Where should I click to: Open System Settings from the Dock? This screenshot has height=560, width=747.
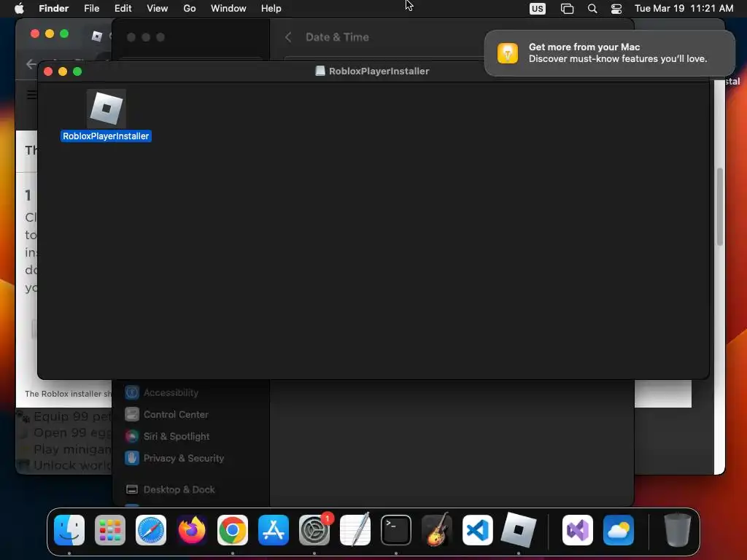pyautogui.click(x=314, y=530)
